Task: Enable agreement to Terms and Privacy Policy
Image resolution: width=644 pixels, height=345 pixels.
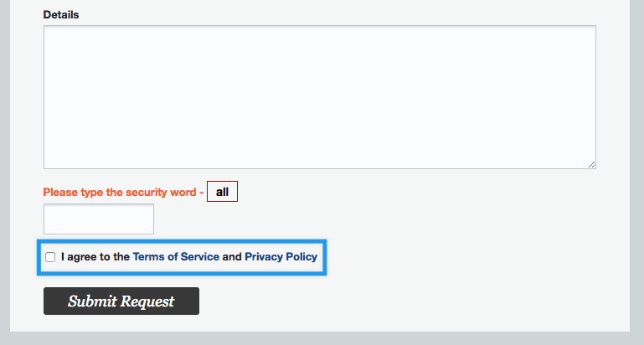Action: pos(50,257)
